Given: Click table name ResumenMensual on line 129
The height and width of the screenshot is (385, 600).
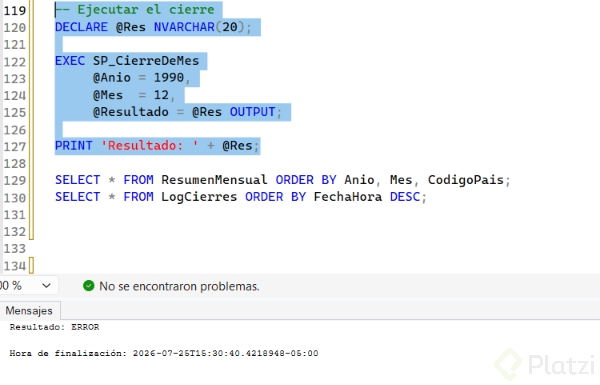Looking at the screenshot, I should (214, 180).
